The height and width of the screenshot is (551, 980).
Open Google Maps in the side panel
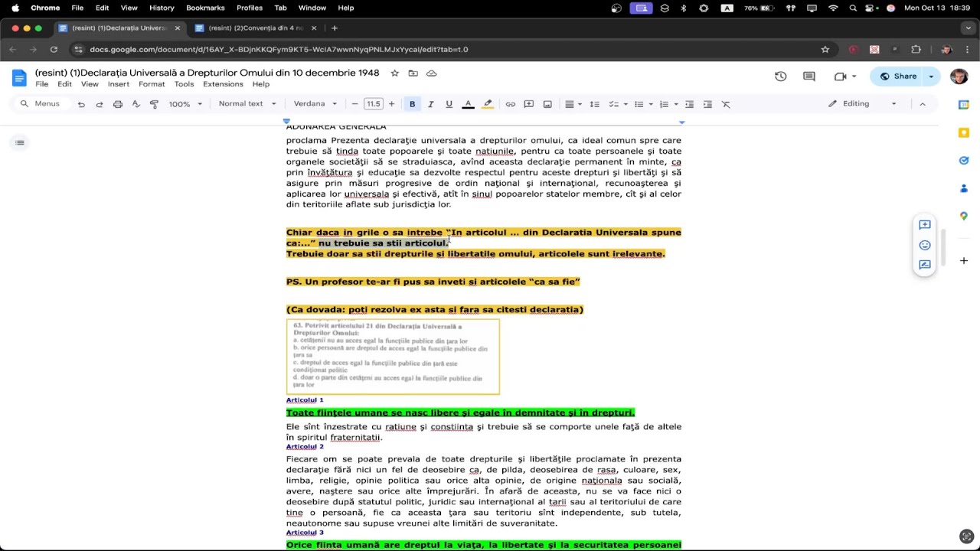pyautogui.click(x=964, y=217)
